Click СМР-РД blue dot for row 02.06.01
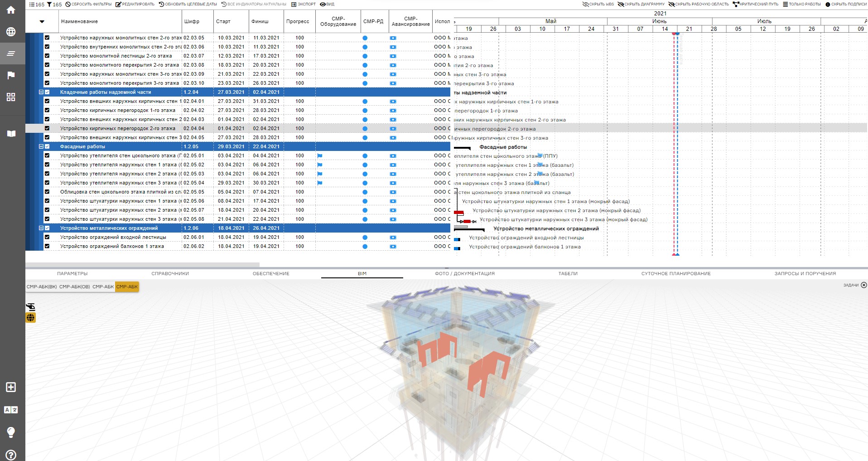The width and height of the screenshot is (868, 461). pyautogui.click(x=365, y=238)
